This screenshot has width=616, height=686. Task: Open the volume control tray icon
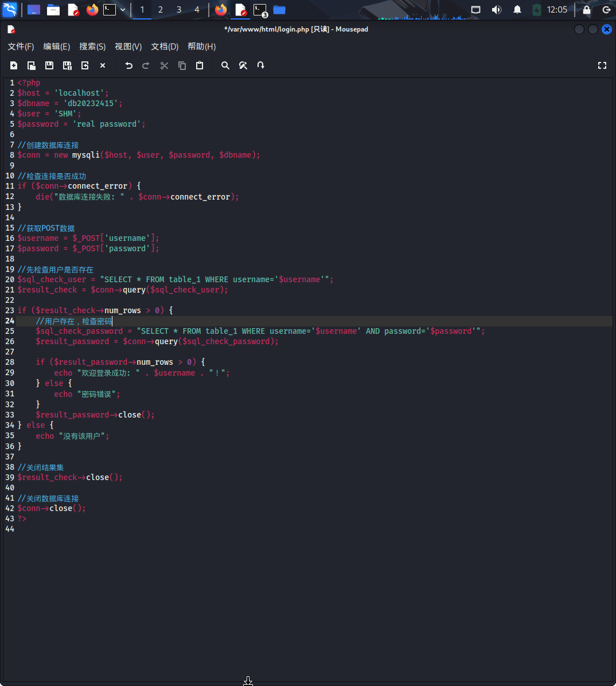[x=497, y=10]
